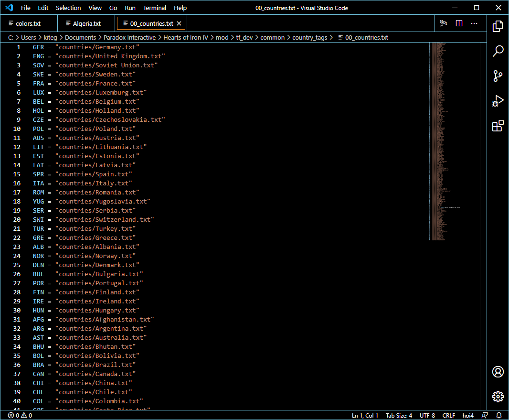Open the Selection menu

68,8
